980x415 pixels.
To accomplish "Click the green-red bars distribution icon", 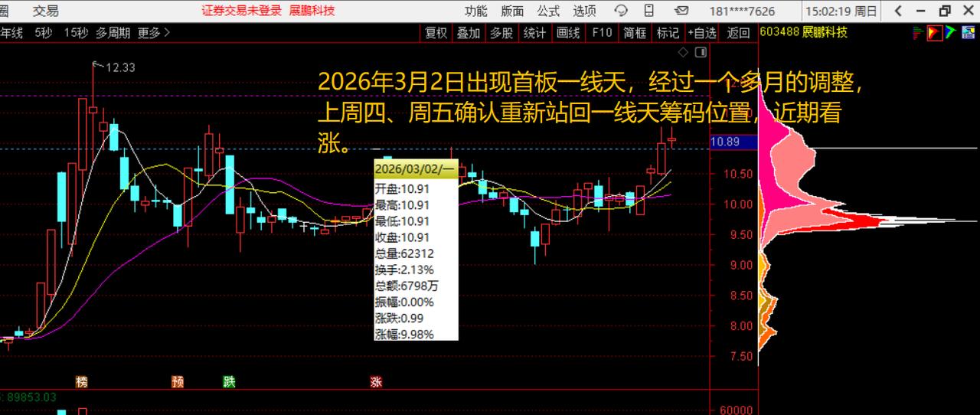I will tap(918, 32).
